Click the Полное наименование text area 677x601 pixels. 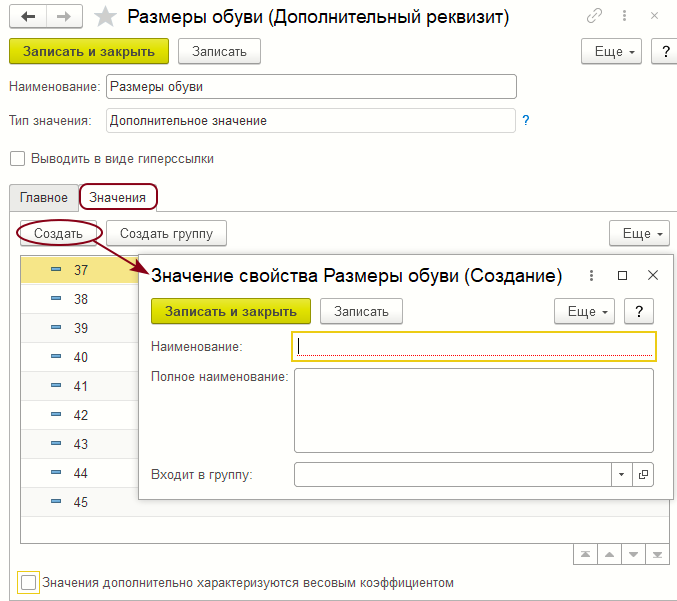click(474, 410)
